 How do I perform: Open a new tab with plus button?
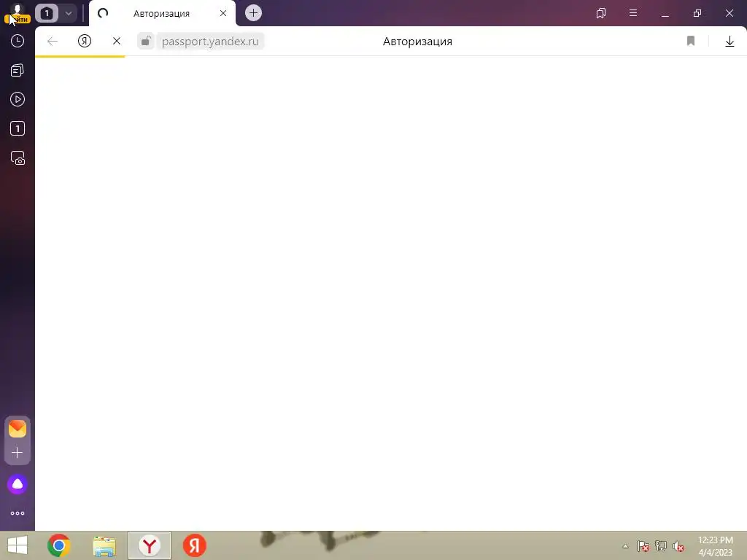(253, 13)
